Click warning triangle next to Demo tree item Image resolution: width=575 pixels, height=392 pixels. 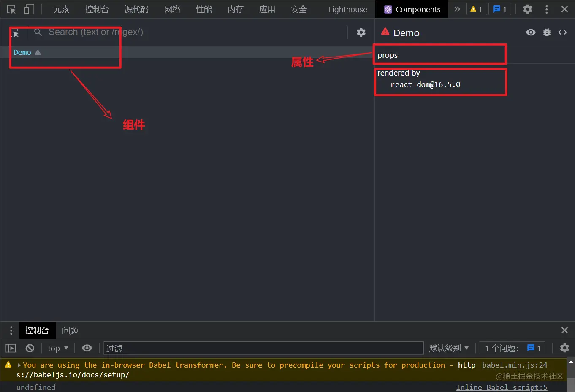38,53
